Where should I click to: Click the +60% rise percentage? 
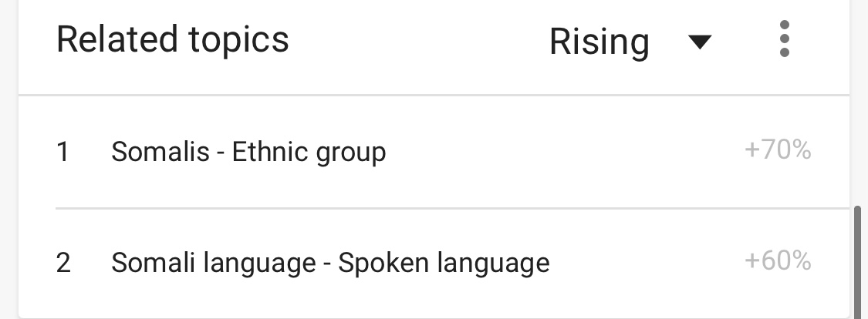tap(777, 262)
